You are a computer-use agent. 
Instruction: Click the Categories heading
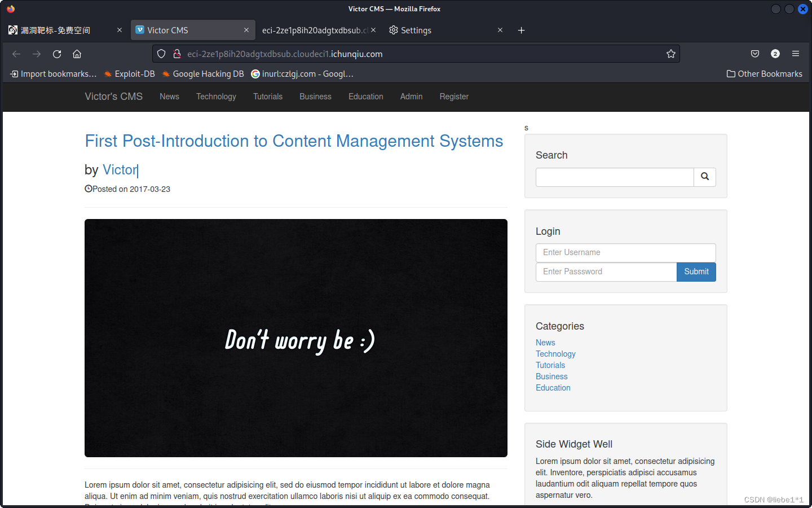pos(560,326)
